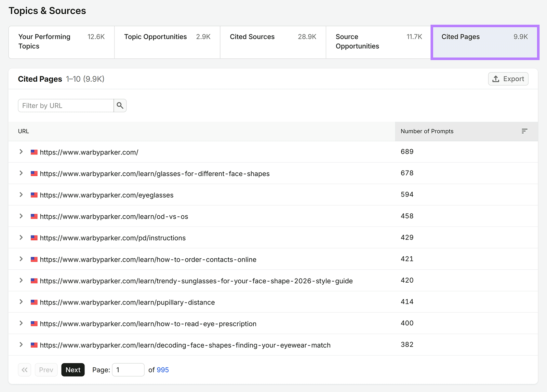This screenshot has width=547, height=392.
Task: Click the Export button
Action: click(x=508, y=79)
